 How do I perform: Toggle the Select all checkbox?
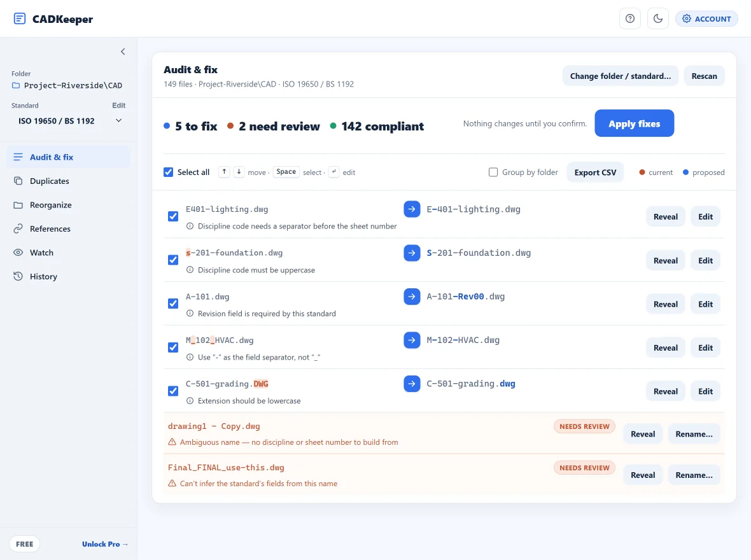pos(168,172)
